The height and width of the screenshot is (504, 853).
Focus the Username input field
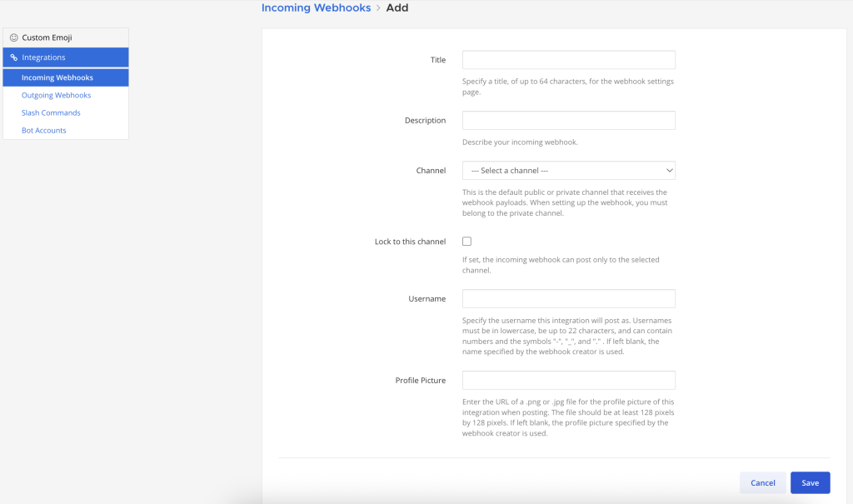point(568,299)
